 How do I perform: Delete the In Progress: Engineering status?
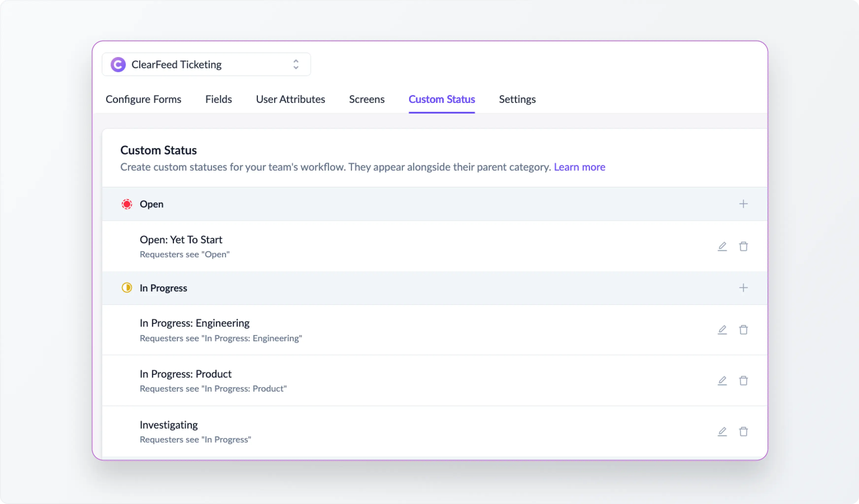tap(743, 330)
